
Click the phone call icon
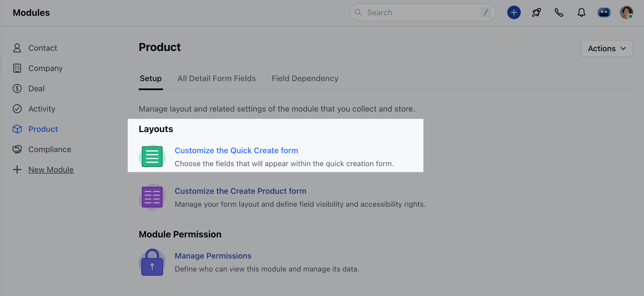pos(558,12)
